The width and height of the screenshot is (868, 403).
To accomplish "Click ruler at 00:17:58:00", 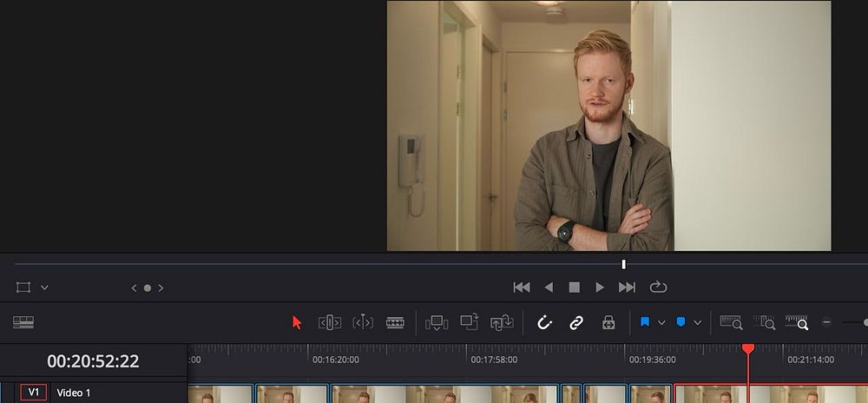I will click(x=494, y=360).
